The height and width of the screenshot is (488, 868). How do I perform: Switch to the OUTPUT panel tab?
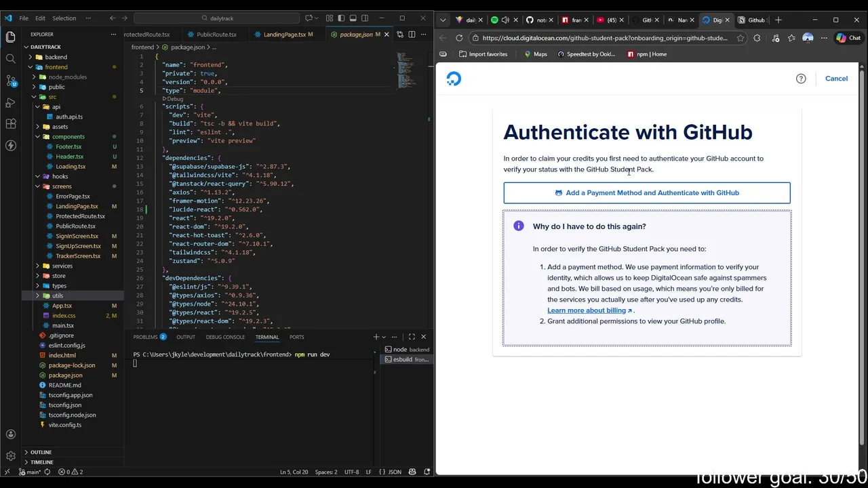point(186,337)
